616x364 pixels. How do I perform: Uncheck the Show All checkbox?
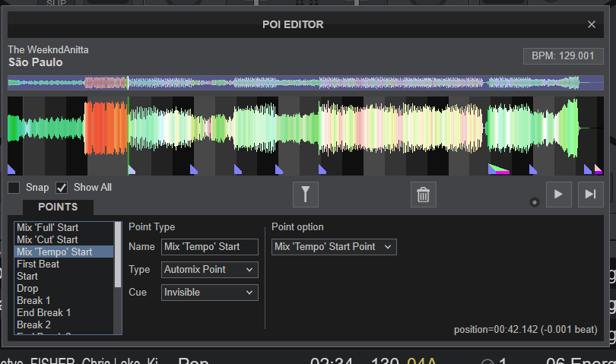(x=62, y=188)
